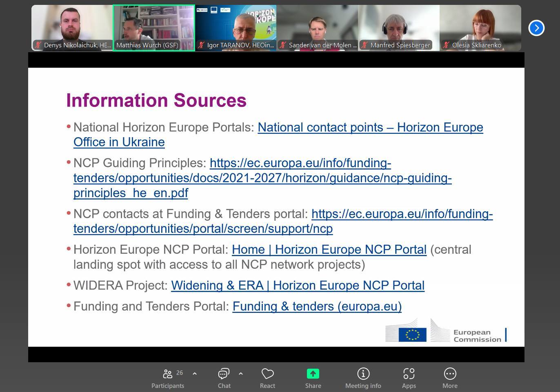Open the Chat panel
This screenshot has height=392, width=560.
(224, 378)
